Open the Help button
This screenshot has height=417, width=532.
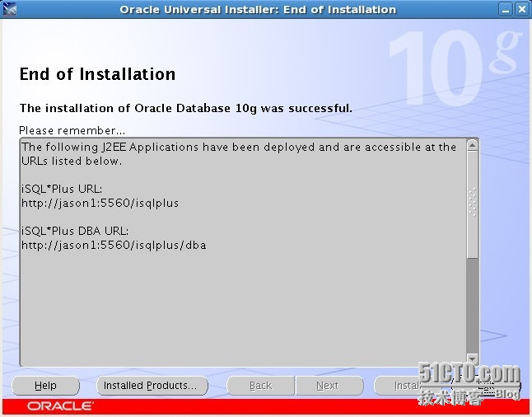[45, 386]
